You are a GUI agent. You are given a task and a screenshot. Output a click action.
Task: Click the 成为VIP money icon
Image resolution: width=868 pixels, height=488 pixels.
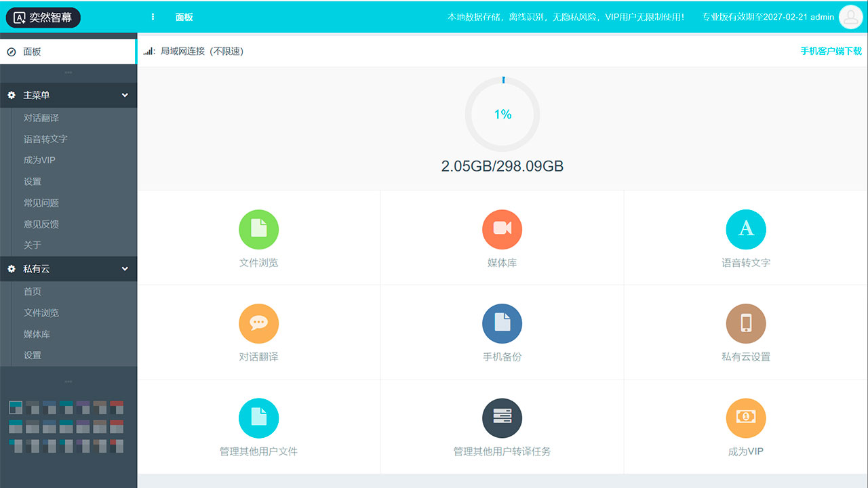pos(745,418)
